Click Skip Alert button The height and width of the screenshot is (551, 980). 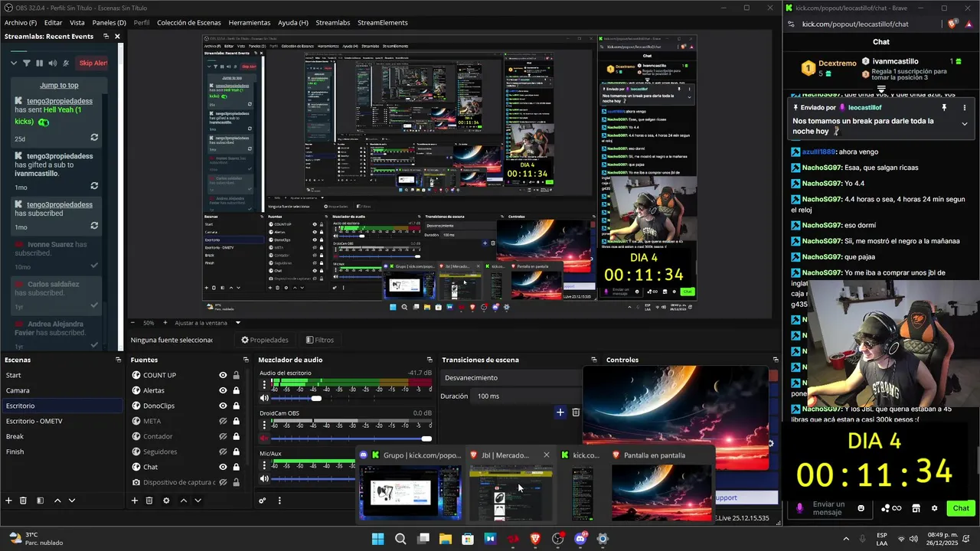click(x=93, y=63)
